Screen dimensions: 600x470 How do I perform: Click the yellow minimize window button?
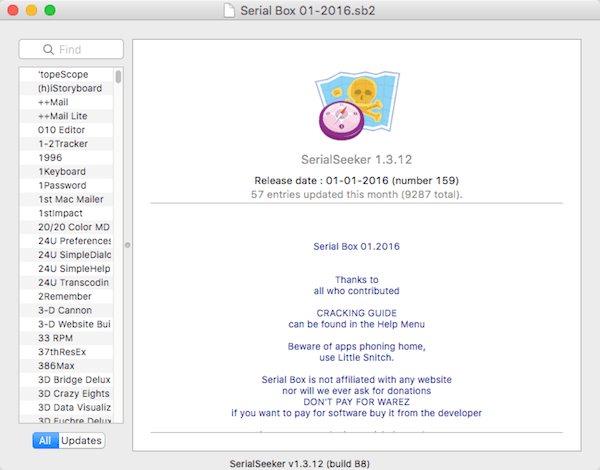pyautogui.click(x=31, y=10)
